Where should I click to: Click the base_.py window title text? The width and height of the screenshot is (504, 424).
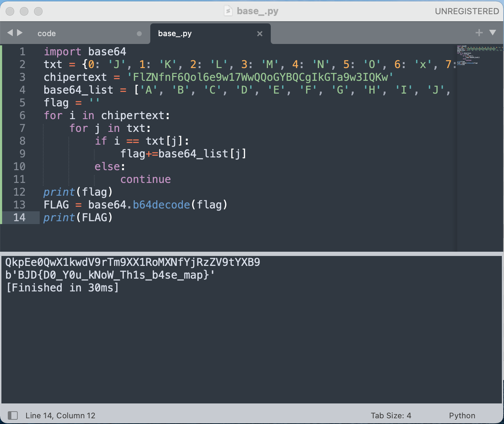tap(258, 11)
